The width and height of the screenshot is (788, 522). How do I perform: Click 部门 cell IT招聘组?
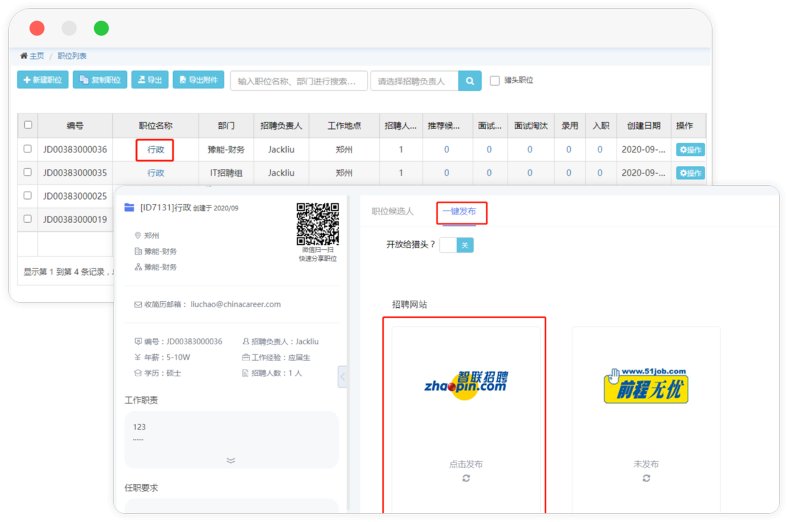(x=226, y=173)
